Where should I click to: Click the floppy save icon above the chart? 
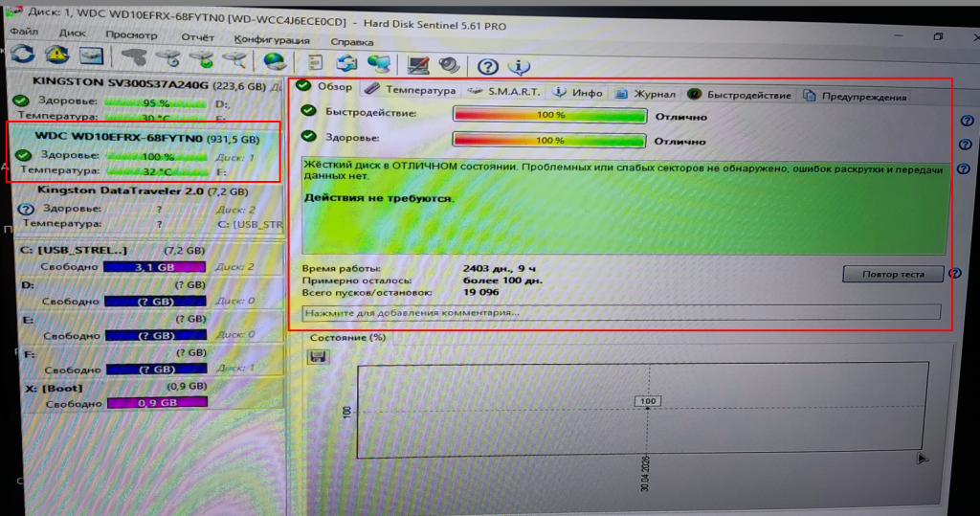[x=319, y=356]
